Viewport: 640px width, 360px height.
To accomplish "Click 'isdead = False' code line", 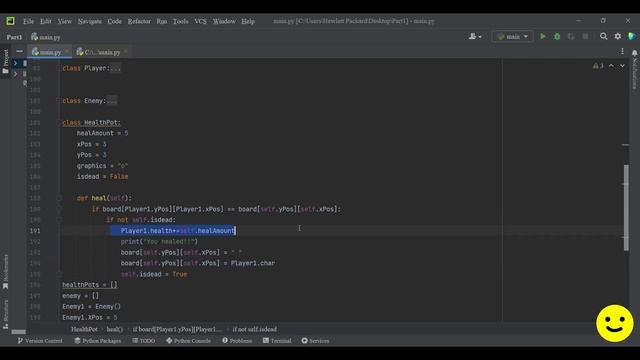I will pyautogui.click(x=102, y=176).
